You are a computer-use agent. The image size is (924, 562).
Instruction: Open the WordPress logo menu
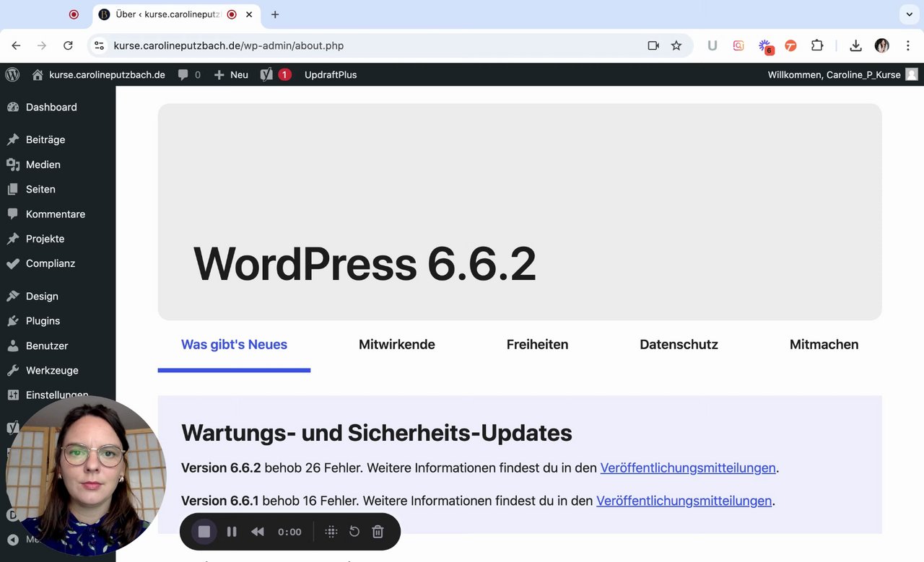click(12, 74)
